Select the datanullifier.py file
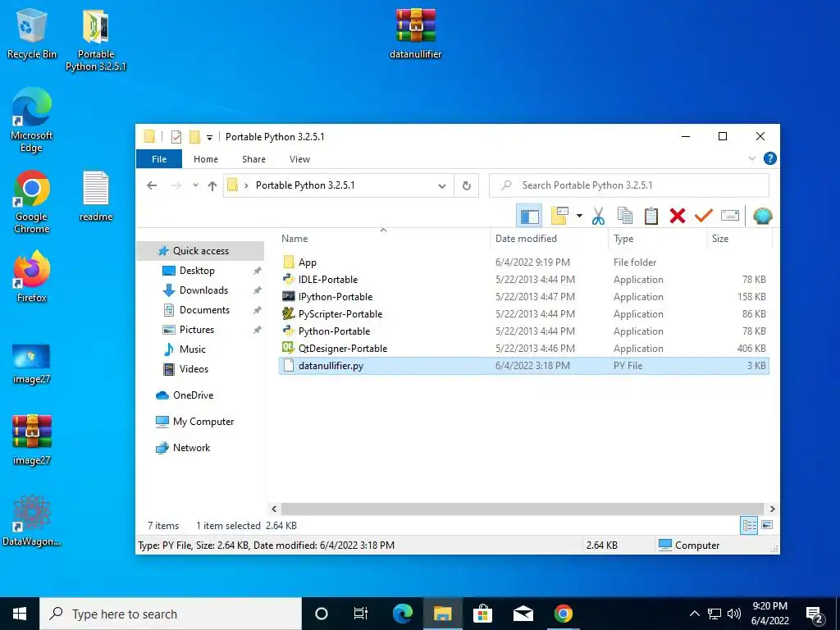This screenshot has width=840, height=630. [524, 366]
